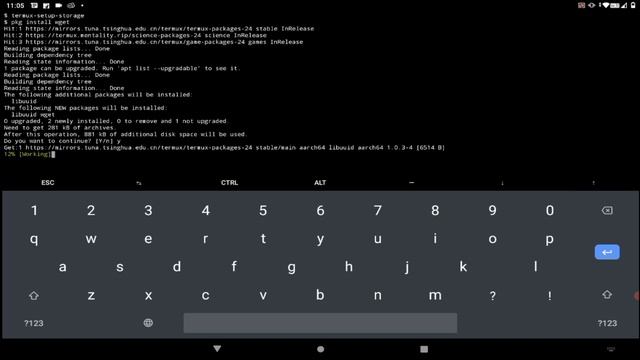Tap the tab extra key

click(139, 183)
